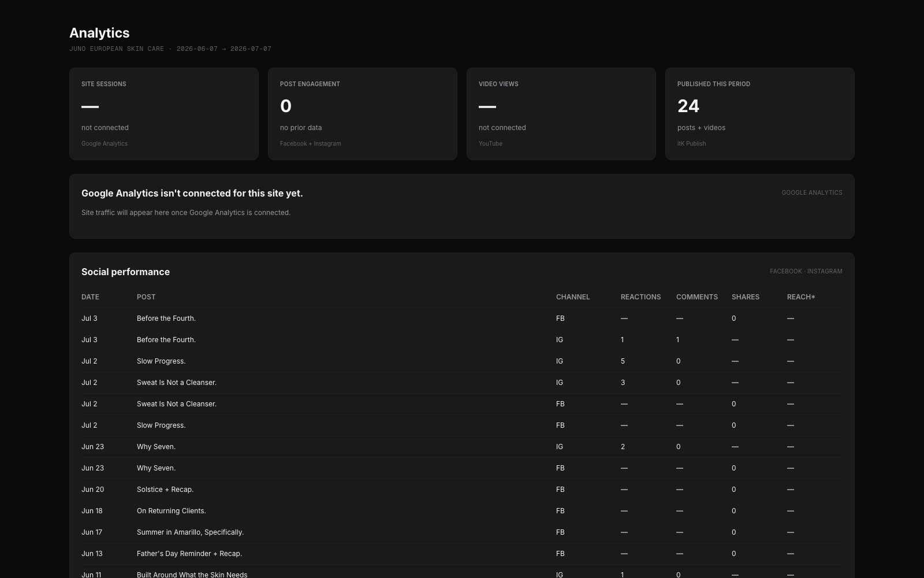
Task: Click the POST column header
Action: coord(146,297)
